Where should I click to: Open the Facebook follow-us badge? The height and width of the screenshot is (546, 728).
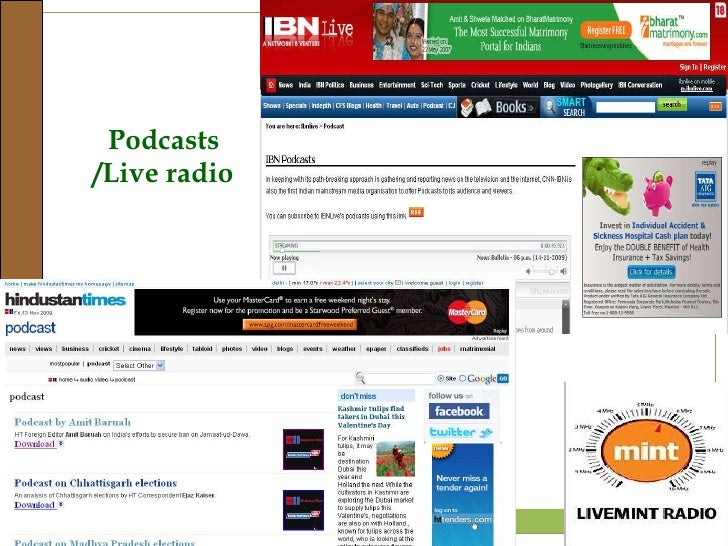click(x=459, y=411)
